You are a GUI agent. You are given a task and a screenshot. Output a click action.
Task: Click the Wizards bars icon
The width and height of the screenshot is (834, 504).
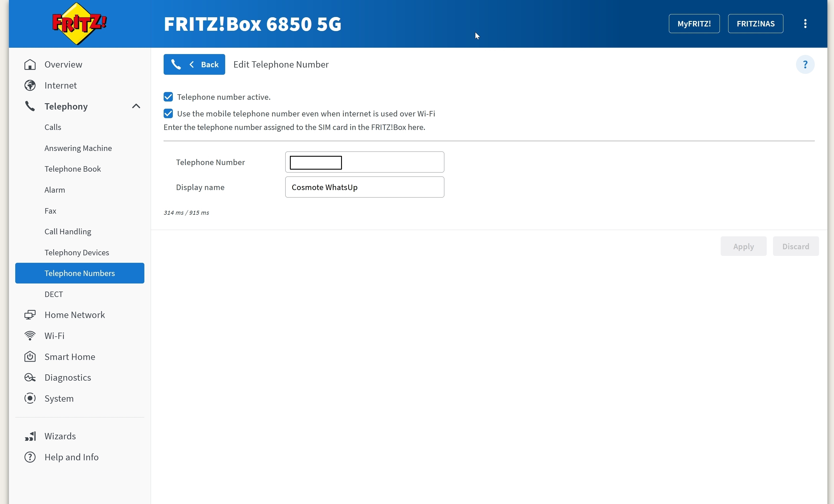coord(30,436)
